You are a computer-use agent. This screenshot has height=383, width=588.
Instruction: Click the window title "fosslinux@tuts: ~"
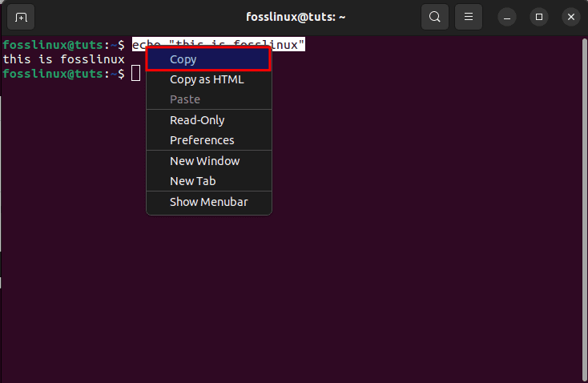[x=296, y=16]
